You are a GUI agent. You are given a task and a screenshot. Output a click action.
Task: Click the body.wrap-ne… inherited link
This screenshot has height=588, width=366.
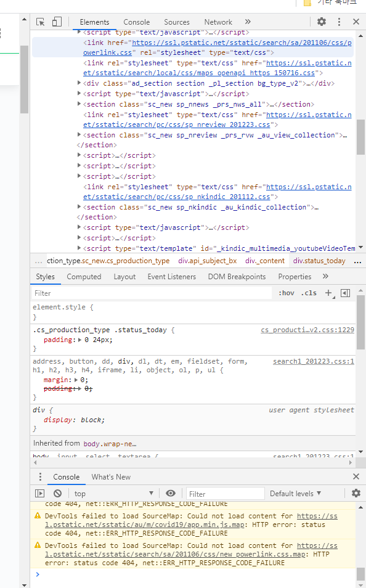point(110,444)
